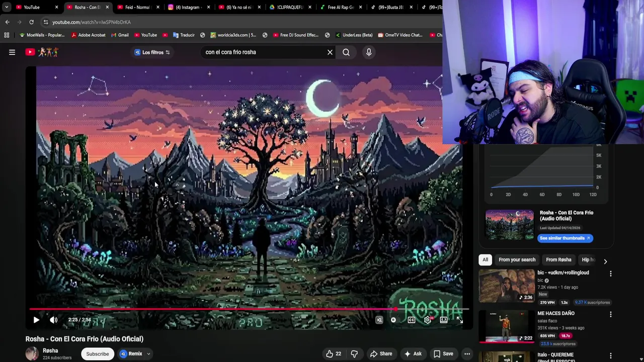Viewport: 644px width, 362px height.
Task: Close the Rosha - Con El tab
Action: pos(107,8)
